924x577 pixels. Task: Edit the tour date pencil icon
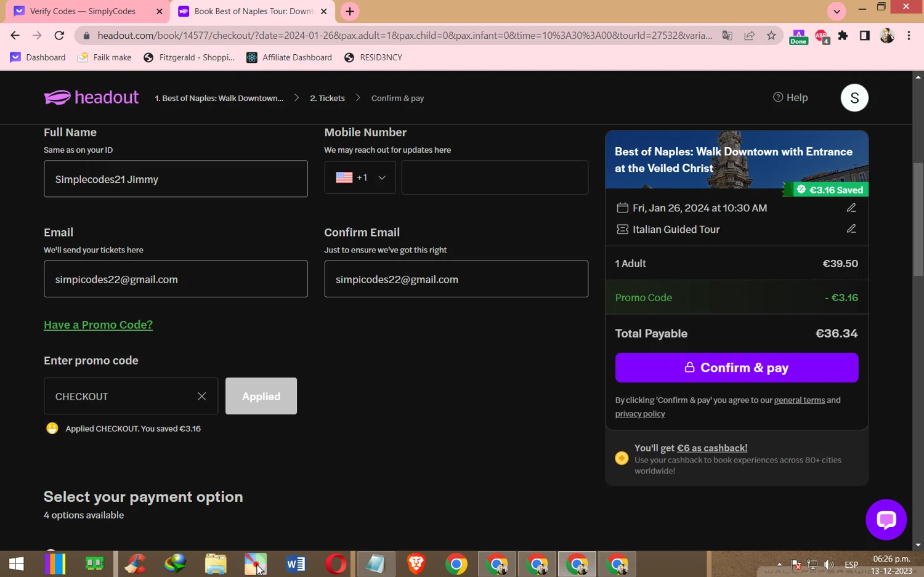(x=851, y=208)
